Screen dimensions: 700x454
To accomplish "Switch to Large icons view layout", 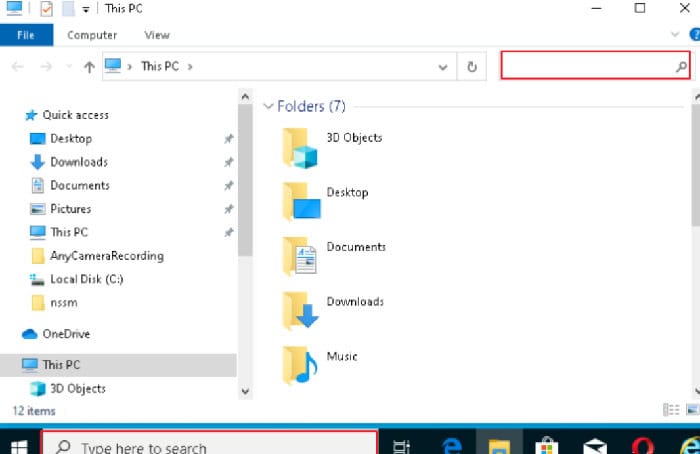I will pyautogui.click(x=692, y=409).
